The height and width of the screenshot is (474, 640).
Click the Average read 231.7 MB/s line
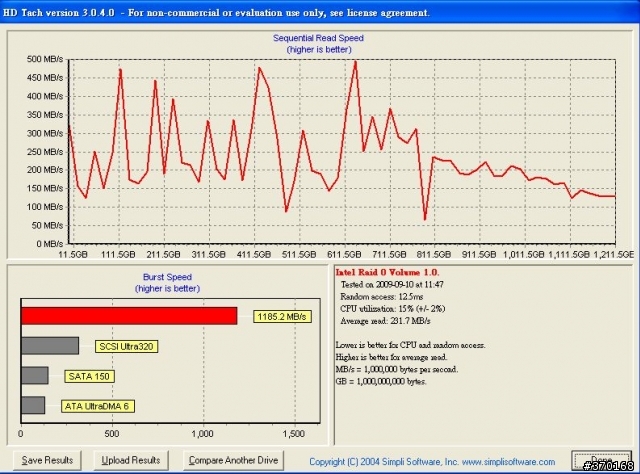point(385,321)
